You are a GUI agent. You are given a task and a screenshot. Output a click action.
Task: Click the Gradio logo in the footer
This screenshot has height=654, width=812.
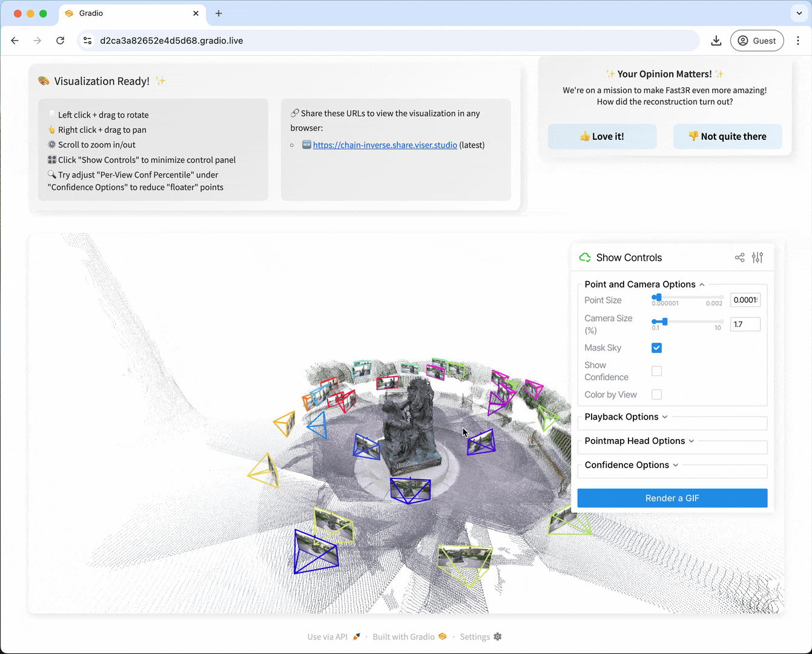(443, 636)
